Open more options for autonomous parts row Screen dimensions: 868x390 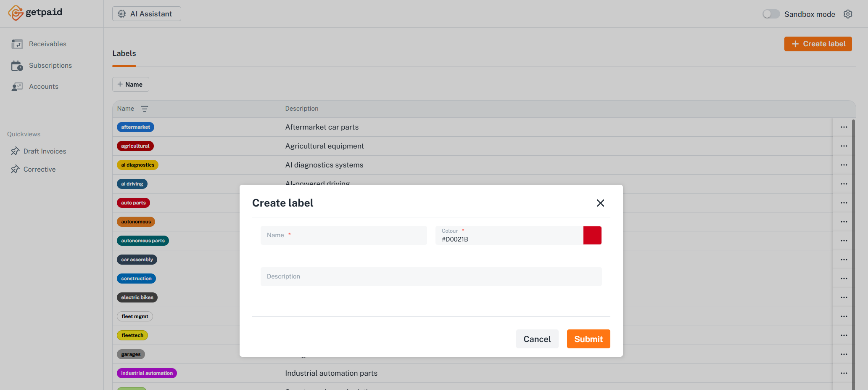tap(844, 241)
